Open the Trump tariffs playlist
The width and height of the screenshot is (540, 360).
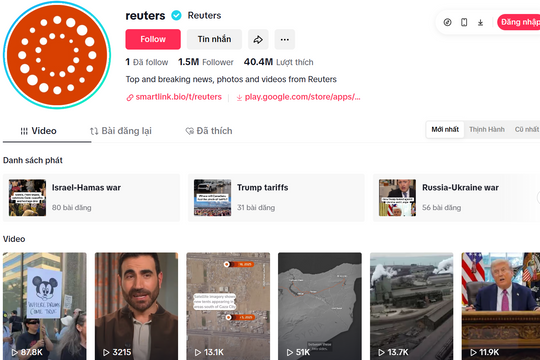click(x=276, y=198)
